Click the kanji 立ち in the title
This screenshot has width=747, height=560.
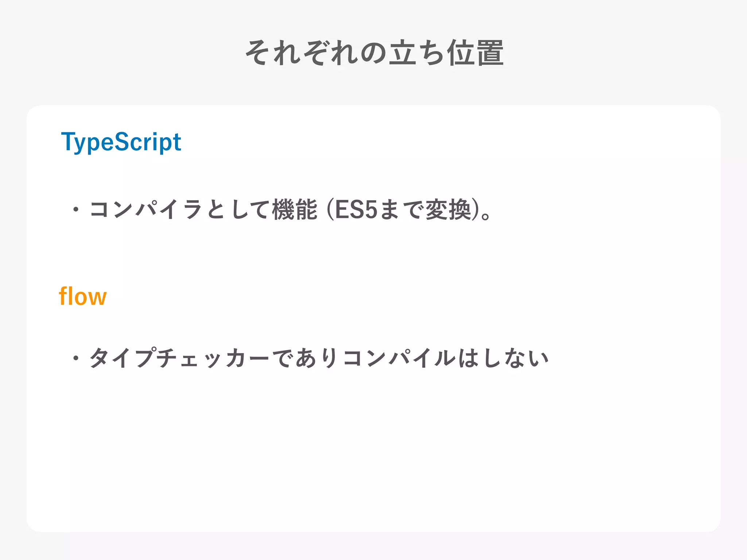tap(417, 53)
